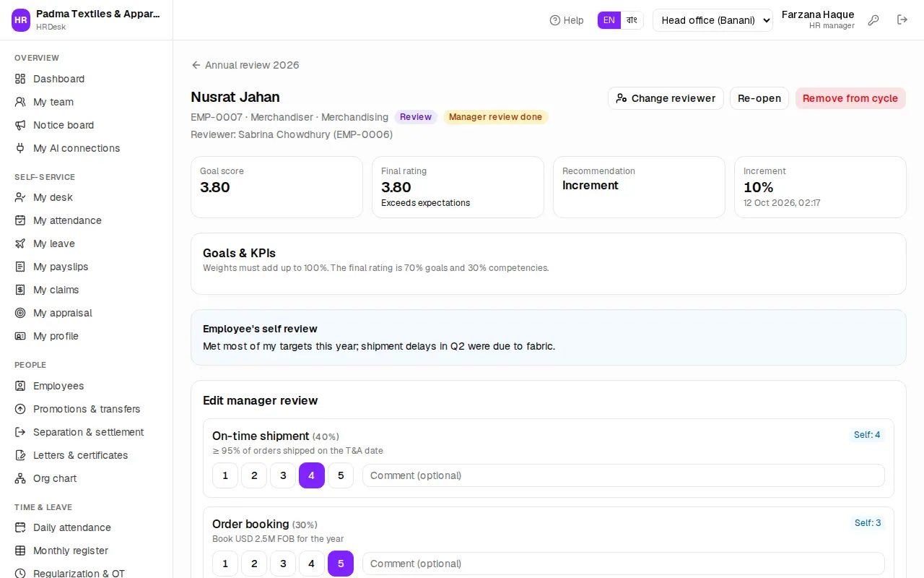Click the My claims receipt icon
The height and width of the screenshot is (578, 924).
coord(20,290)
